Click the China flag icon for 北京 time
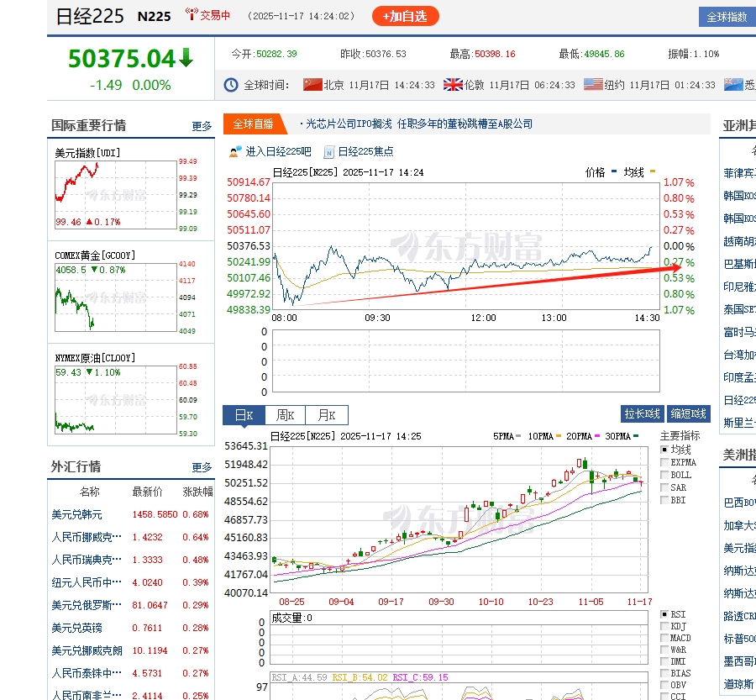This screenshot has width=756, height=700. pyautogui.click(x=312, y=84)
